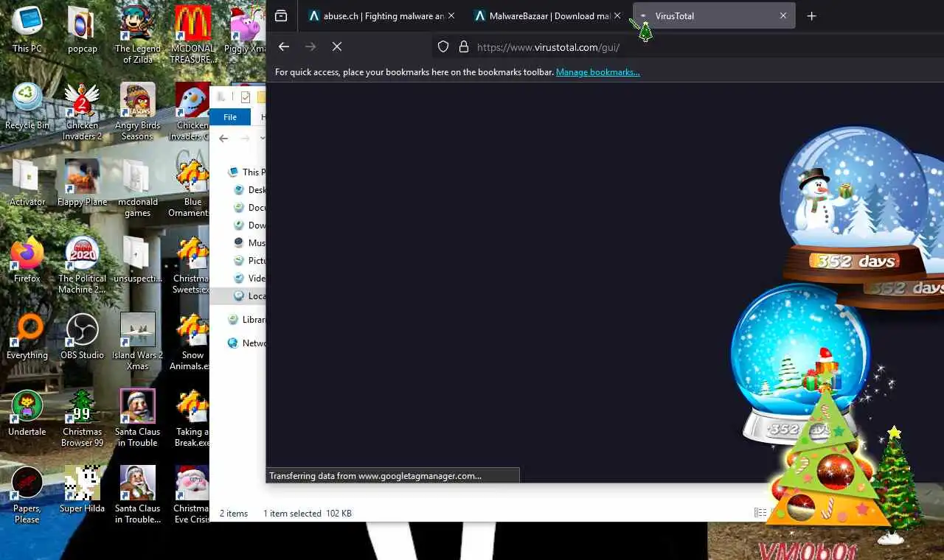
Task: Open Snow Animals.exe desktop icon
Action: (x=190, y=341)
